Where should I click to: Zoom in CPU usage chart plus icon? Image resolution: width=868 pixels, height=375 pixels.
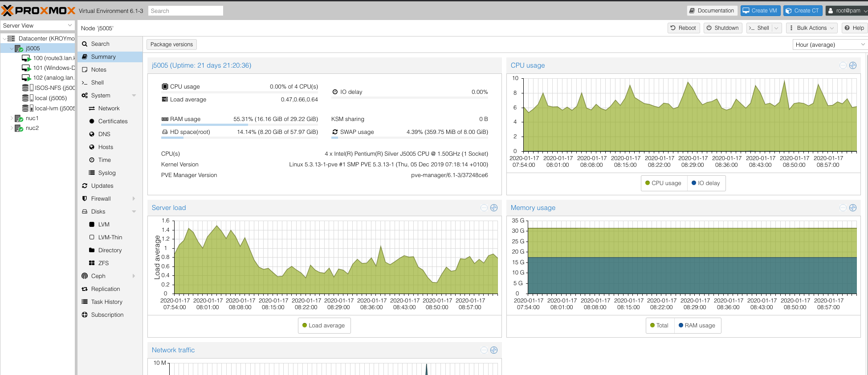coord(853,65)
